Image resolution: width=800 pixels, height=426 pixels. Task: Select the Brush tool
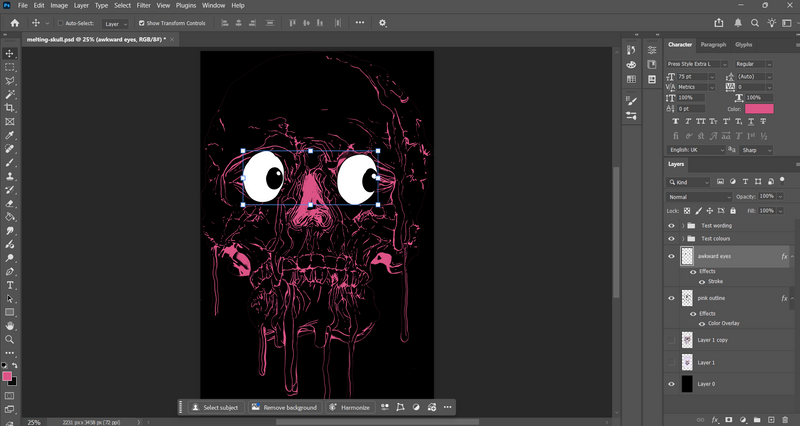(x=10, y=162)
